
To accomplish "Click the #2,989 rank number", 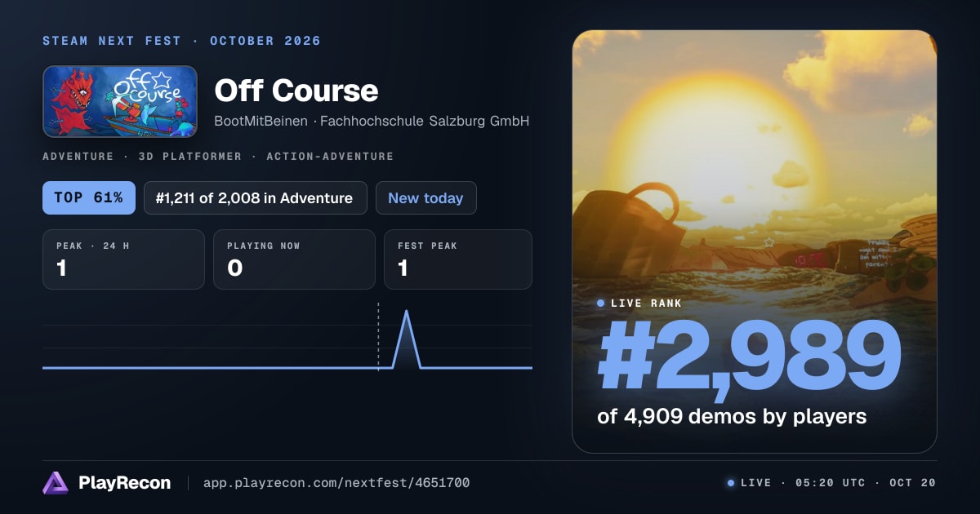I will pos(748,356).
